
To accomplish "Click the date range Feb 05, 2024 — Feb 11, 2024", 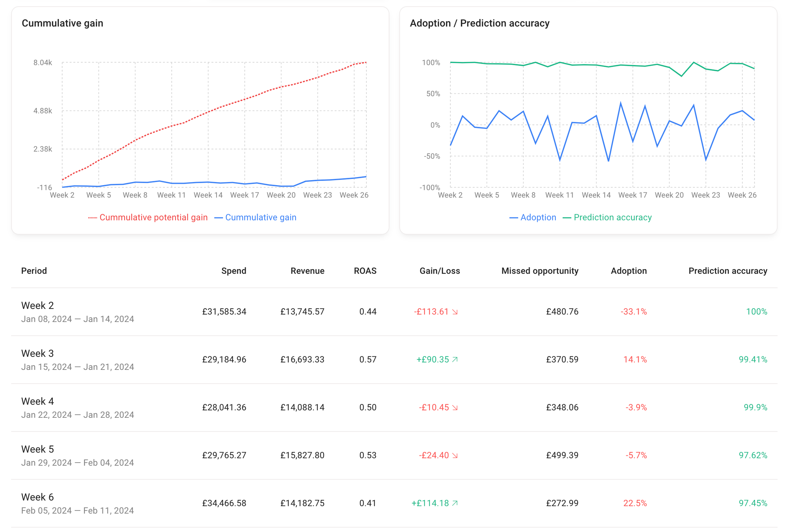I will coord(77,511).
